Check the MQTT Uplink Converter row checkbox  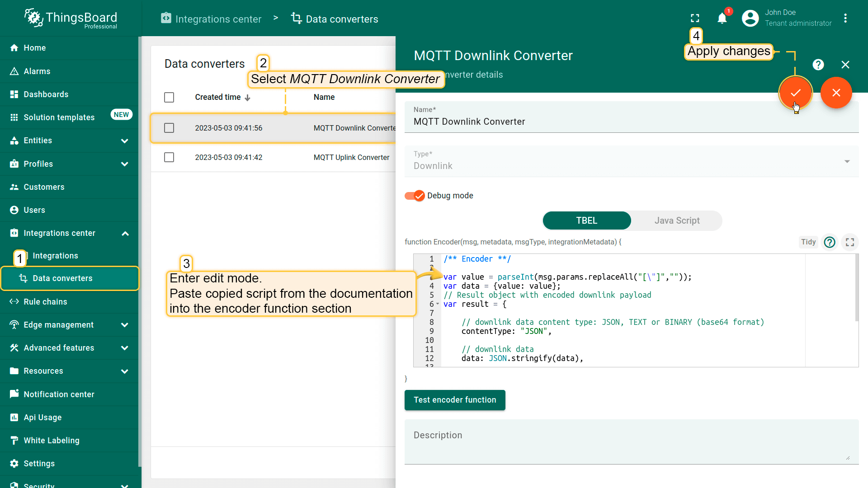(x=169, y=157)
